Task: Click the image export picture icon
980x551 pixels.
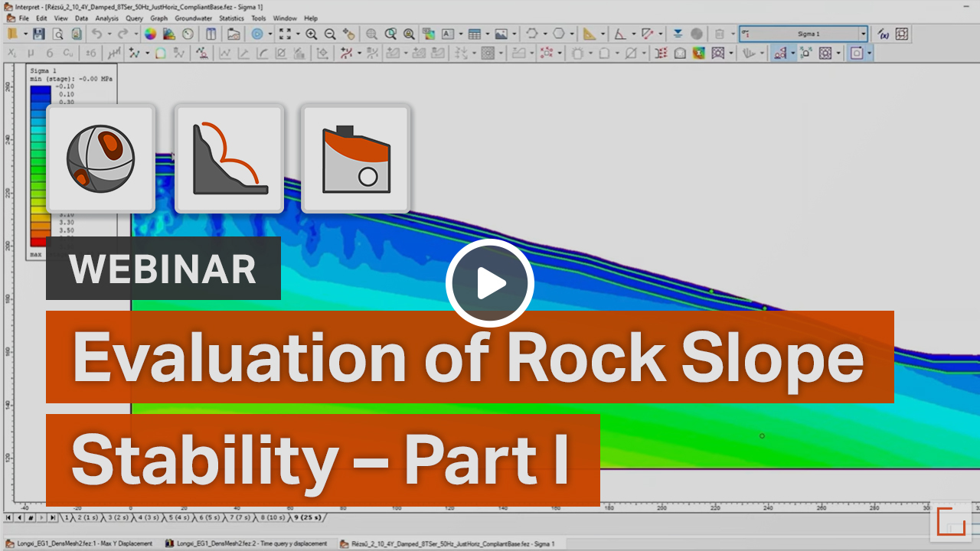Action: pyautogui.click(x=501, y=34)
